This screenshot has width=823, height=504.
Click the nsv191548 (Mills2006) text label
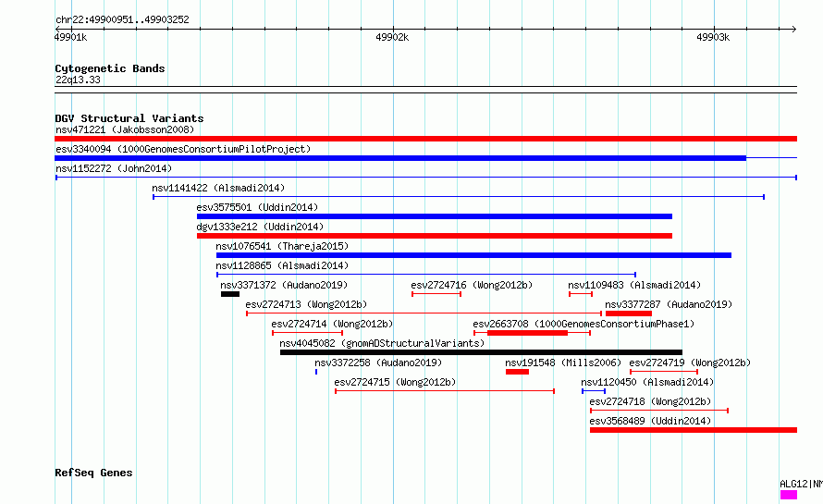pyautogui.click(x=563, y=363)
